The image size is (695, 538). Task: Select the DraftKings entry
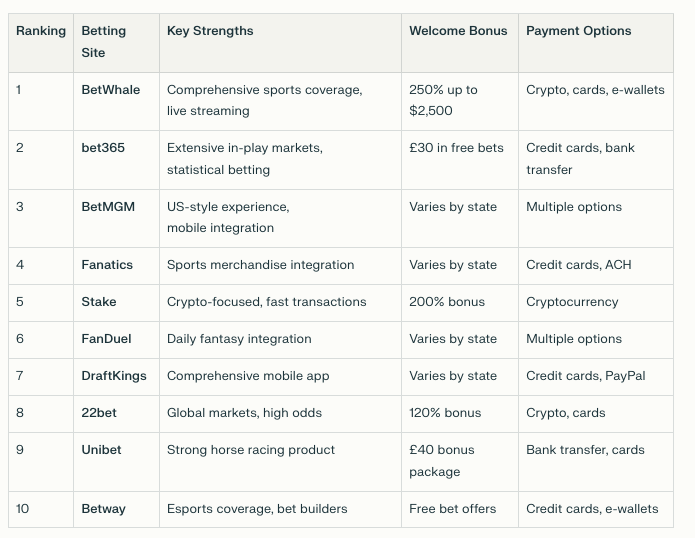[x=113, y=376]
